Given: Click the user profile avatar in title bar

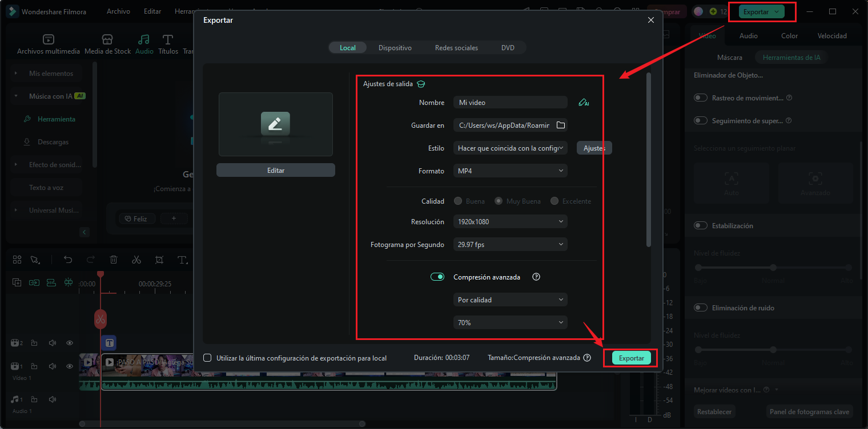Looking at the screenshot, I should [698, 11].
